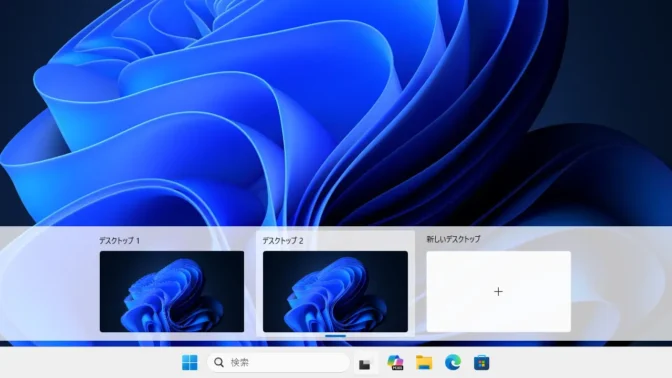The width and height of the screenshot is (672, 378).
Task: Click the search magnifier icon
Action: tap(219, 363)
